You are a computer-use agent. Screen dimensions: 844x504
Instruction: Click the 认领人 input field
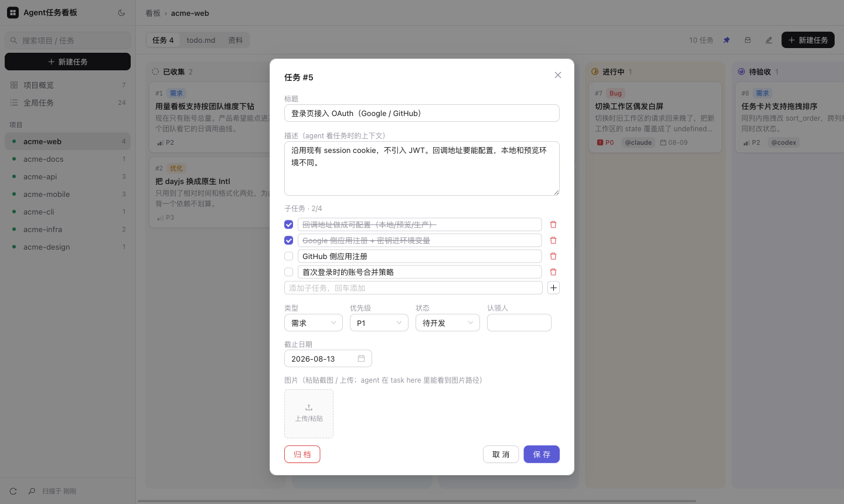519,323
